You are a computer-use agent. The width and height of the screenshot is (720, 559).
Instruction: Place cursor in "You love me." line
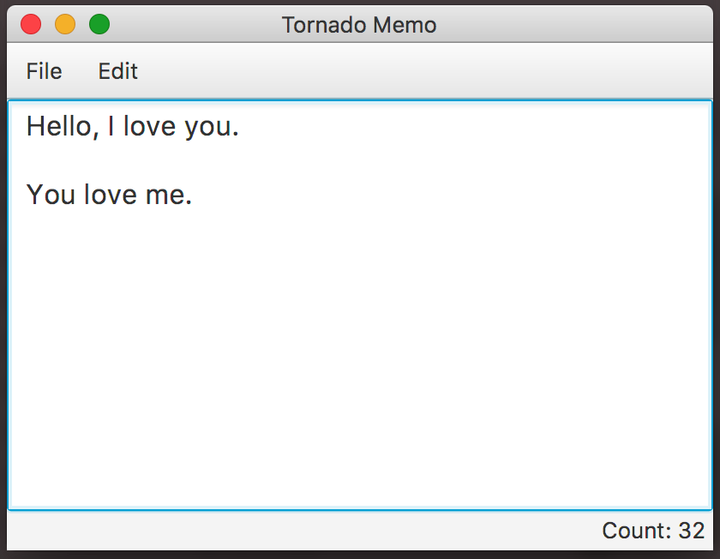tap(109, 194)
